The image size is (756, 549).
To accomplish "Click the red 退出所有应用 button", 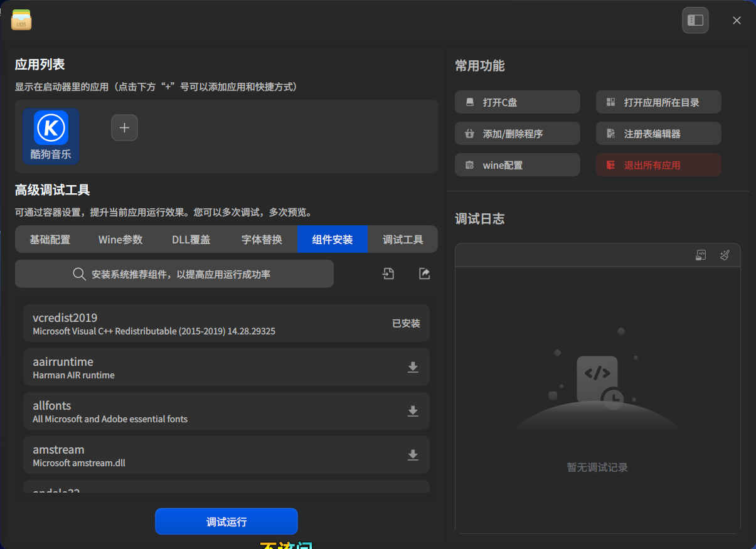I will [x=659, y=165].
